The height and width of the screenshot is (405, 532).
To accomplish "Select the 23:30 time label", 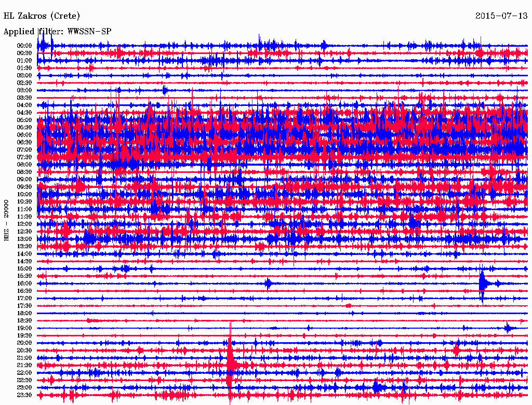I will 24,395.
